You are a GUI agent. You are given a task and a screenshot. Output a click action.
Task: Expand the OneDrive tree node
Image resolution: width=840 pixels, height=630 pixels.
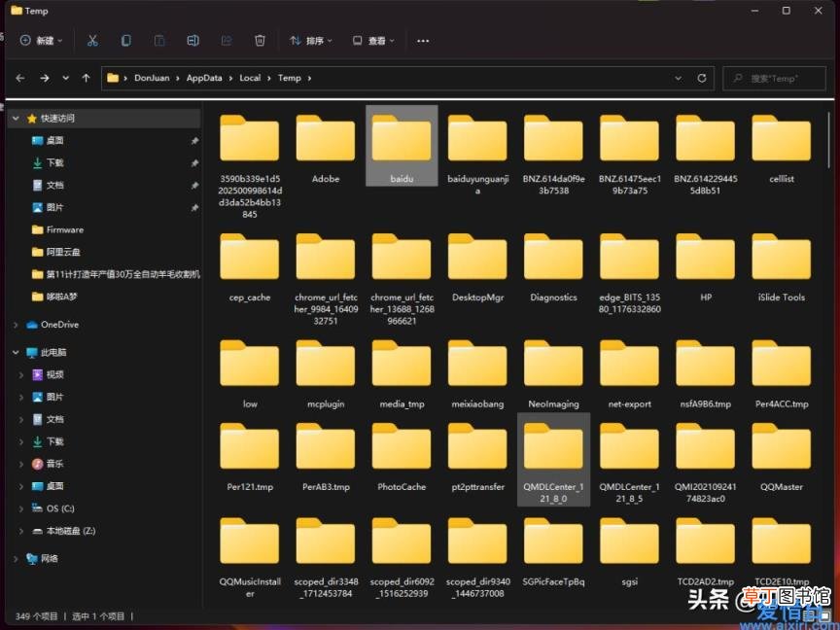point(16,325)
